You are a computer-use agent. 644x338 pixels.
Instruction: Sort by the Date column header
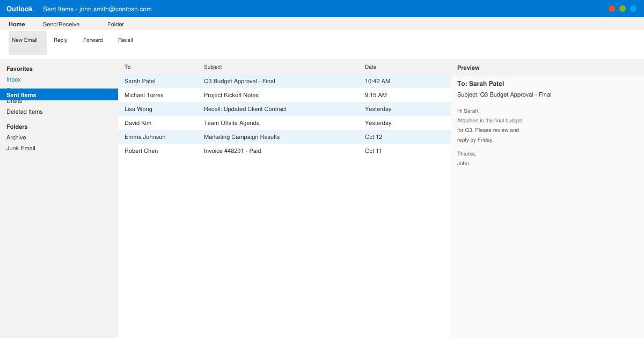click(x=371, y=67)
